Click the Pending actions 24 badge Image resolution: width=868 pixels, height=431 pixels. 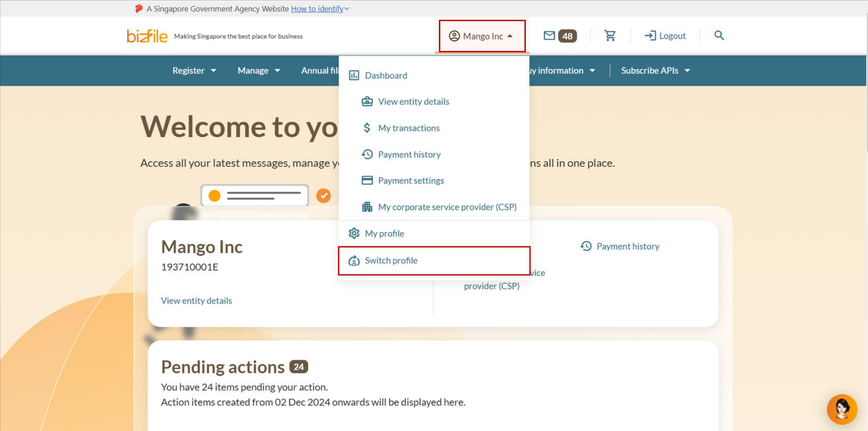click(299, 367)
